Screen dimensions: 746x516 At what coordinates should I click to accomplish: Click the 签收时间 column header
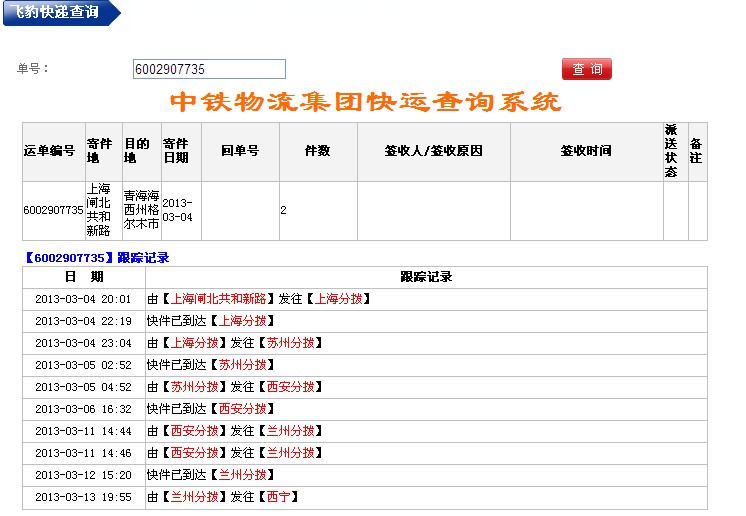pos(585,151)
